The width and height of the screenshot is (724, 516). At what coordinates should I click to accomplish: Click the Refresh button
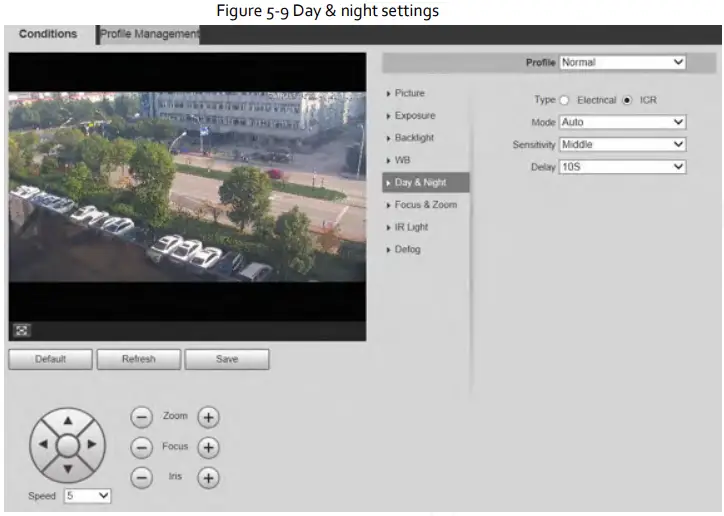tap(139, 359)
